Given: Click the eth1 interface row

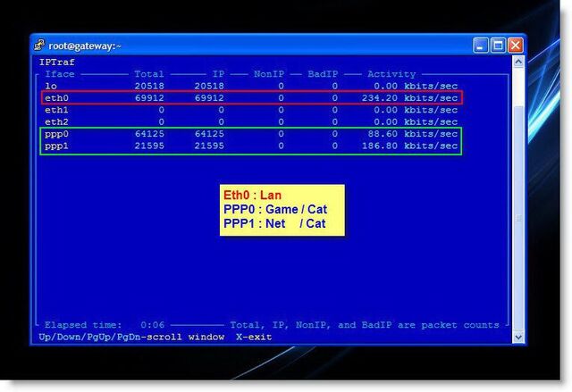Looking at the screenshot, I should 251,110.
